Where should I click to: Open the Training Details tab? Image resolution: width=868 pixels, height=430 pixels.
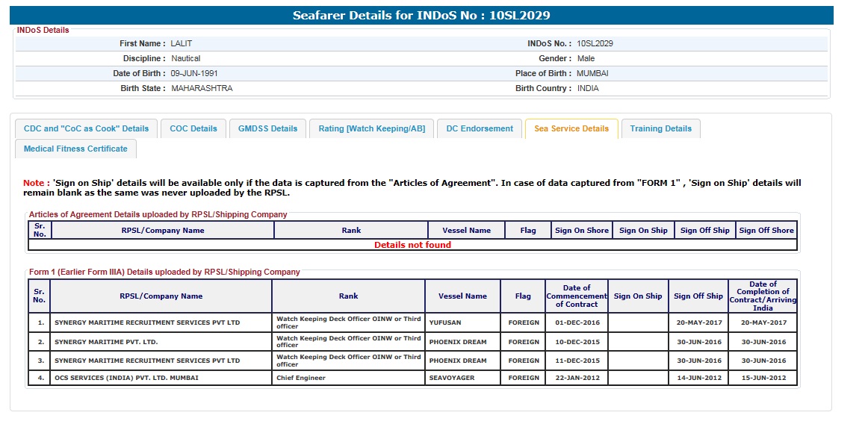point(660,128)
